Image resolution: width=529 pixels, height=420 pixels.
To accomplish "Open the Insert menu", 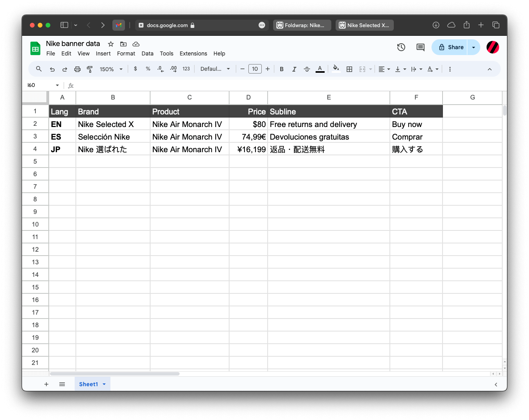I will click(x=103, y=53).
